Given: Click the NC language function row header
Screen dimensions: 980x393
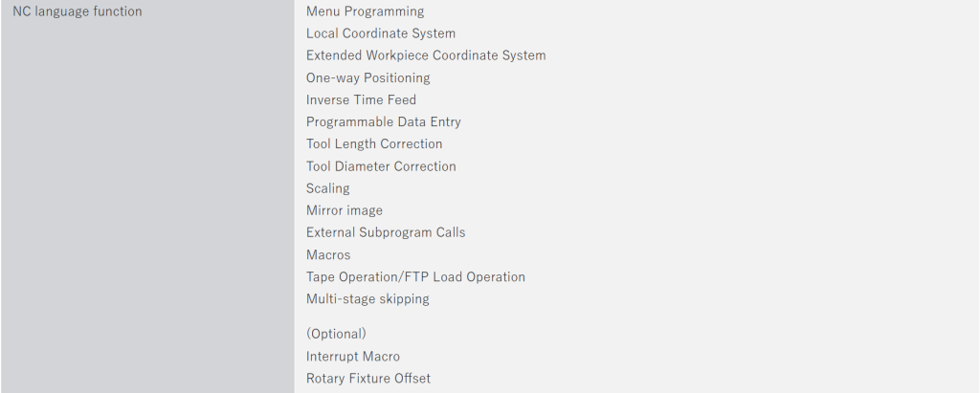Looking at the screenshot, I should tap(78, 11).
